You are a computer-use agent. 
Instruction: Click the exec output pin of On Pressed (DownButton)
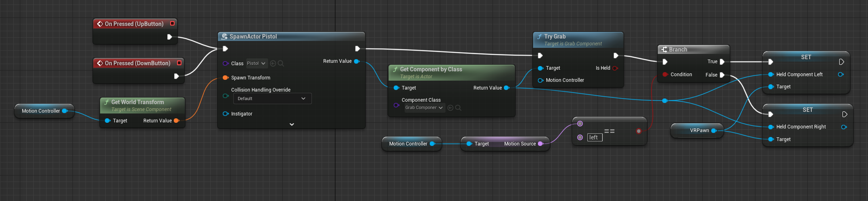[x=177, y=76]
